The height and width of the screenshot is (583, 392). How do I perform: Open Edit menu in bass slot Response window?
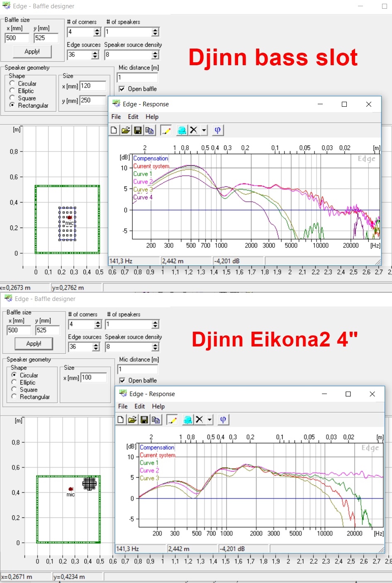point(133,117)
